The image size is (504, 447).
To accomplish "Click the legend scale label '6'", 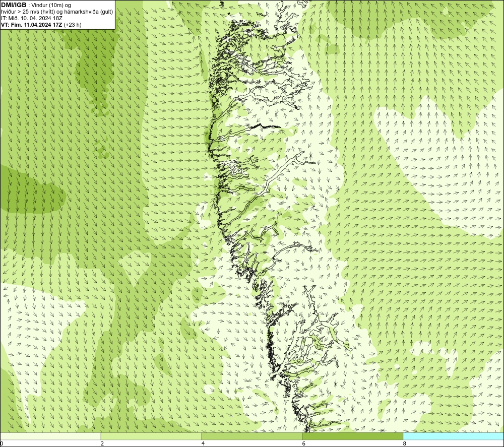I will (304, 444).
